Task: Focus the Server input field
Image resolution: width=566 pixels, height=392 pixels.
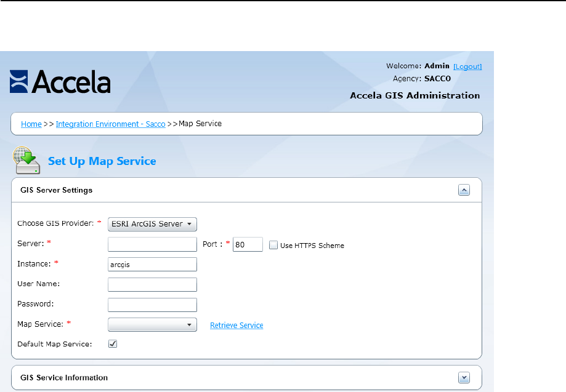Action: click(152, 244)
